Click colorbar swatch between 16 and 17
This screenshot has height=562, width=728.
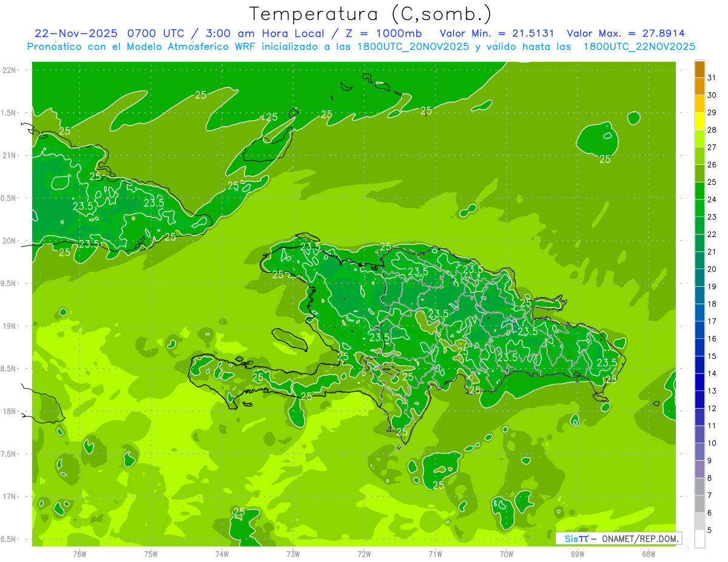click(x=699, y=330)
